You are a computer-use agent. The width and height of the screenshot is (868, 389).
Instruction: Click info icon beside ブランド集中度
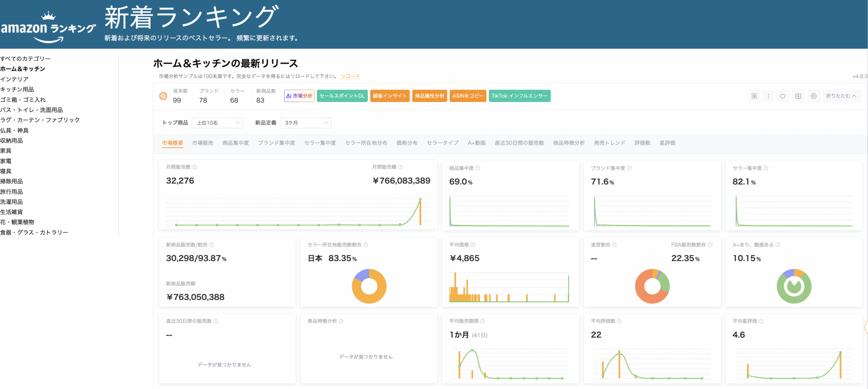pyautogui.click(x=629, y=168)
